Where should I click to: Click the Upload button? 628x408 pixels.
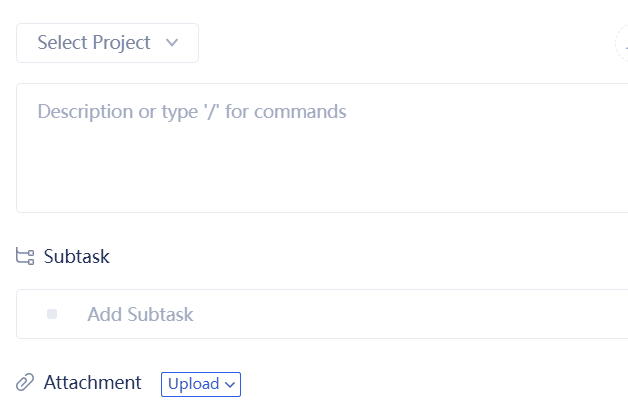click(200, 384)
